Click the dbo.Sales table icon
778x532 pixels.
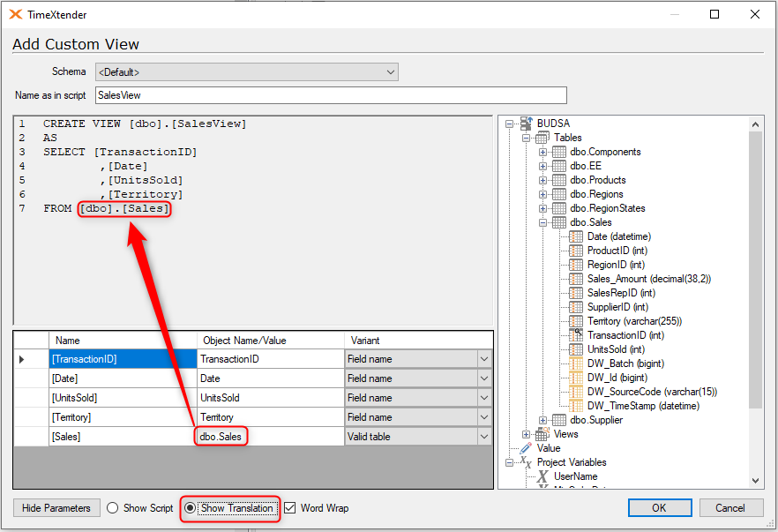click(x=559, y=222)
